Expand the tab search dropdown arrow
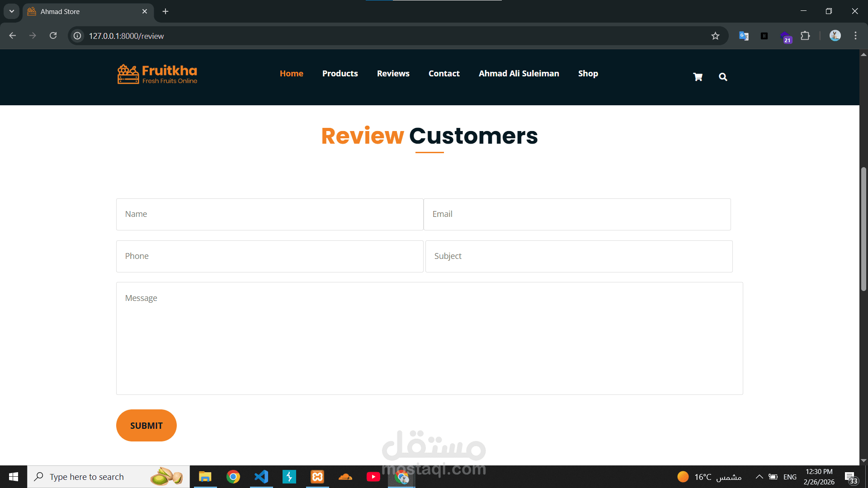The width and height of the screenshot is (868, 488). pyautogui.click(x=12, y=11)
